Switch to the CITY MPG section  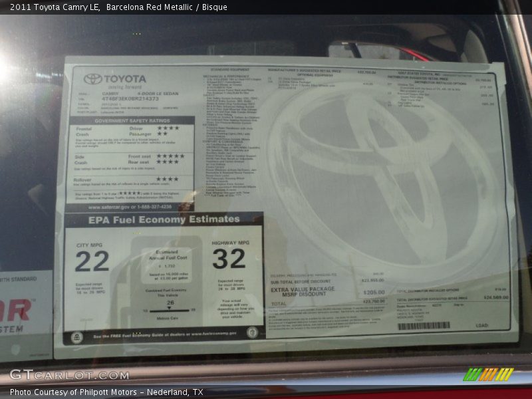(88, 245)
